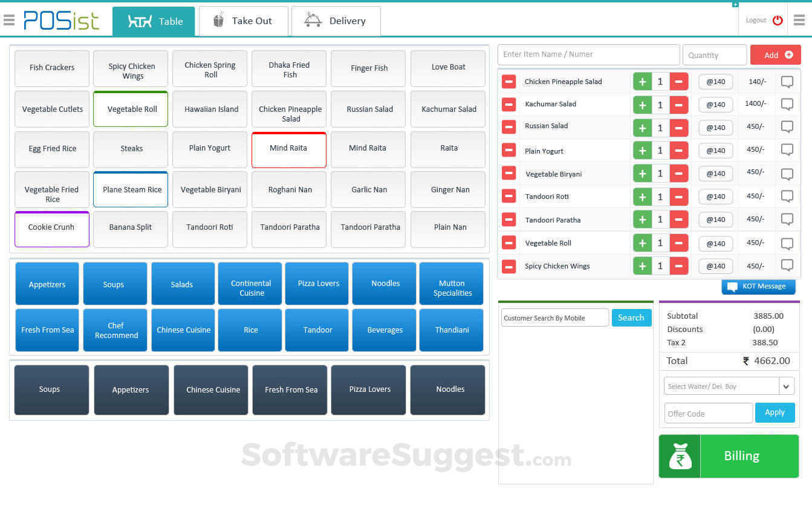
Task: Switch to the Take Out tab
Action: (244, 21)
